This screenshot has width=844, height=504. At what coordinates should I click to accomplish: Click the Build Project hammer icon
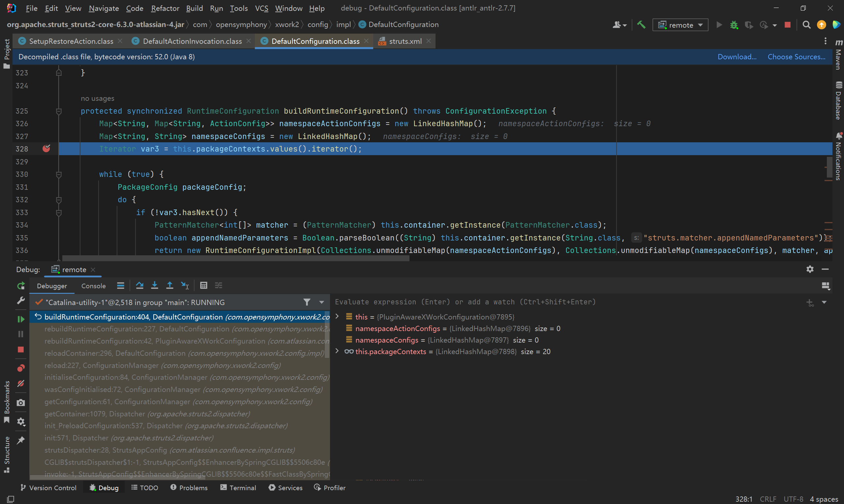pyautogui.click(x=641, y=25)
